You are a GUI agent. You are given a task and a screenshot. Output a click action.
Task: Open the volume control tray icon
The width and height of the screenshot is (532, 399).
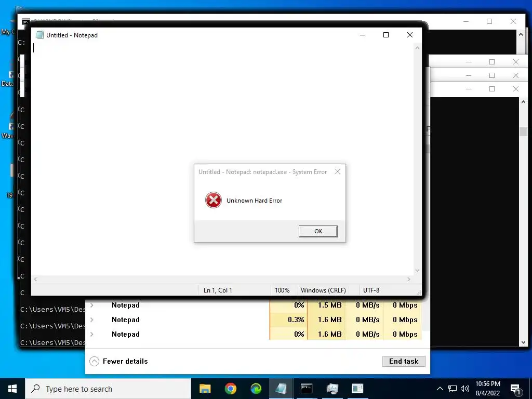click(x=465, y=389)
